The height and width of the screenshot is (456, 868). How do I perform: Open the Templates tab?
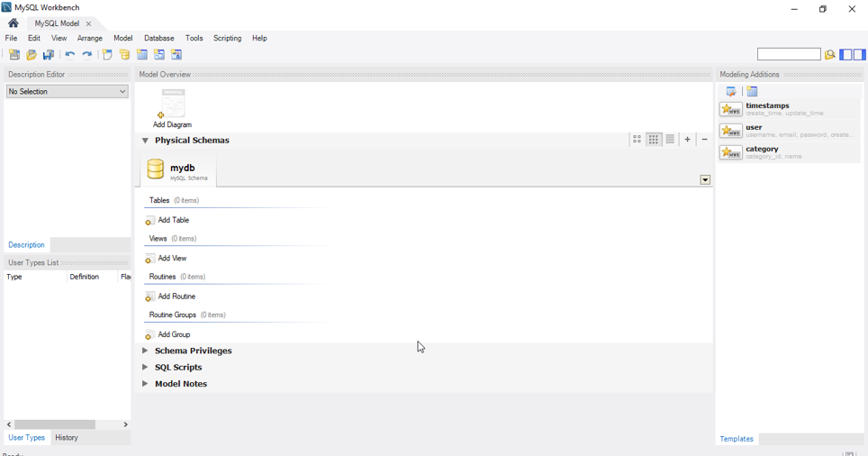click(737, 439)
